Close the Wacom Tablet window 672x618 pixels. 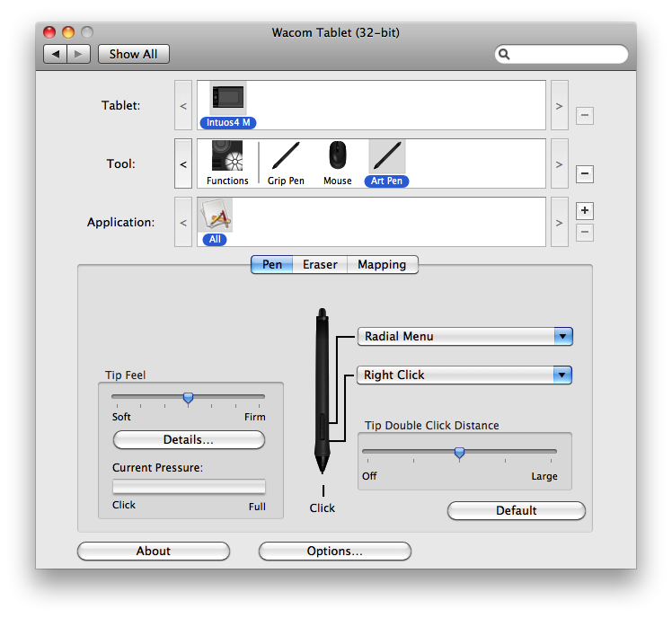49,32
